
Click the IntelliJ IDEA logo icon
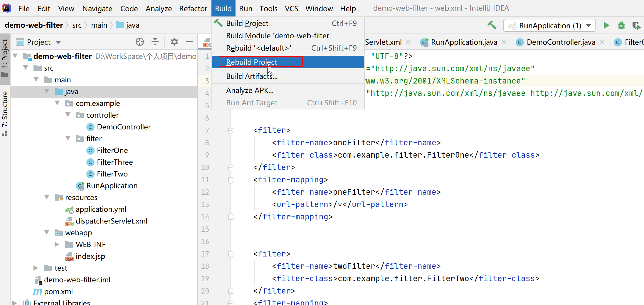(6, 8)
